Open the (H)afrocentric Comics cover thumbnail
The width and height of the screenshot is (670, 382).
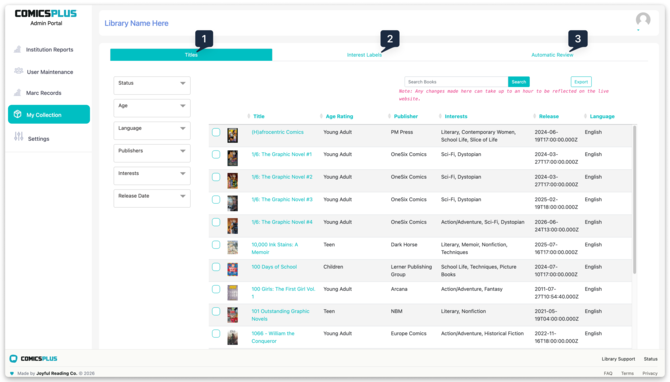pos(232,136)
